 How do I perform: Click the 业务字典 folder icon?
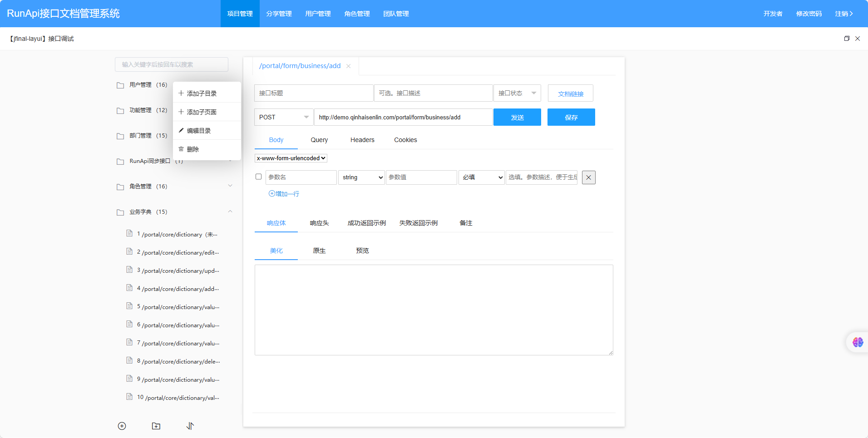coord(120,212)
